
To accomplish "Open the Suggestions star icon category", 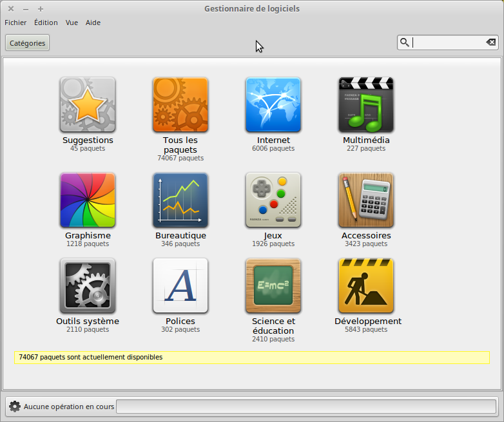I will pos(88,105).
